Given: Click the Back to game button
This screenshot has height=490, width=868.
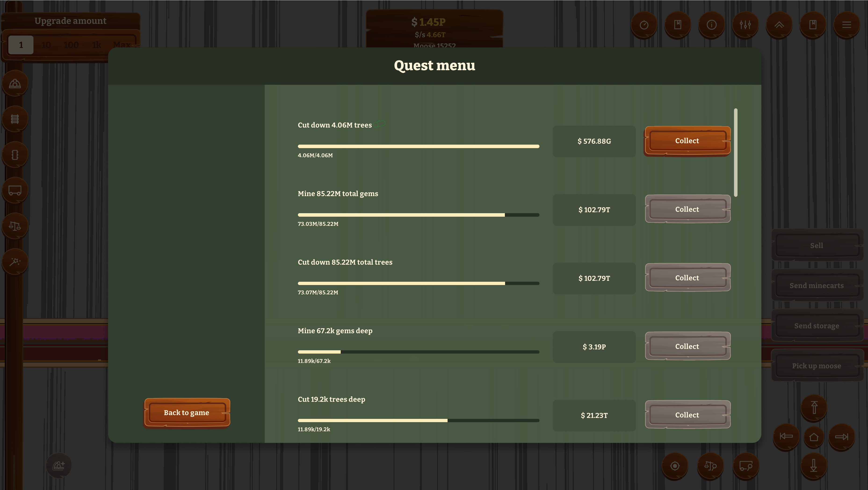Looking at the screenshot, I should coord(187,413).
